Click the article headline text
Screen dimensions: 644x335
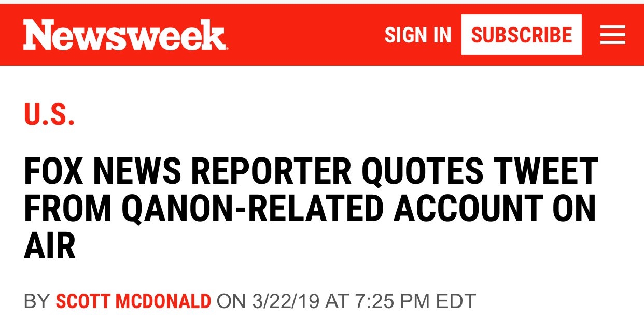coord(310,210)
